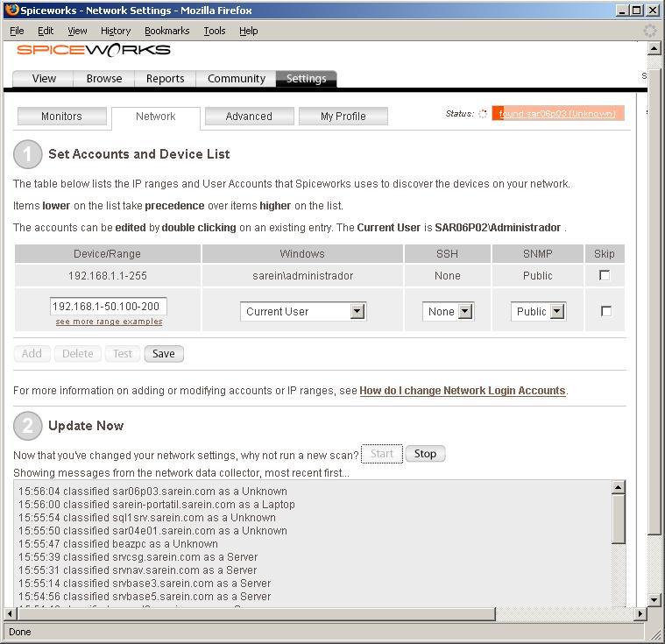Click the Windows column header
The height and width of the screenshot is (644, 665).
[x=302, y=254]
